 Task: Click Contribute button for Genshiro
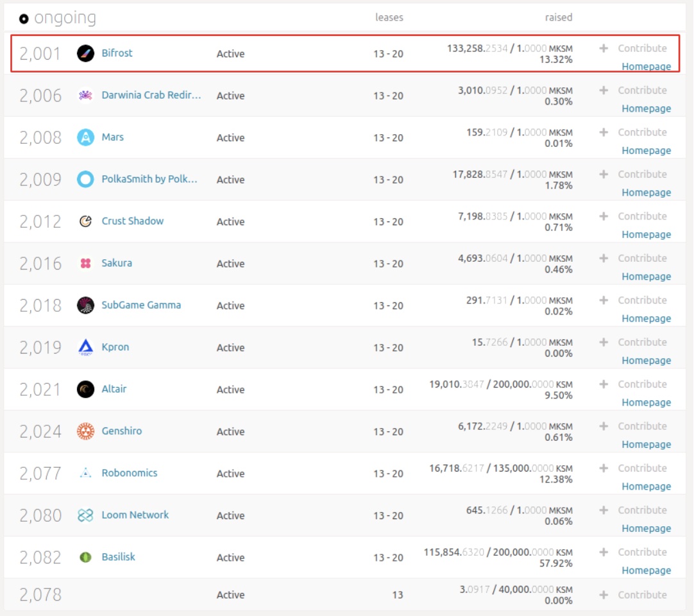coord(633,426)
